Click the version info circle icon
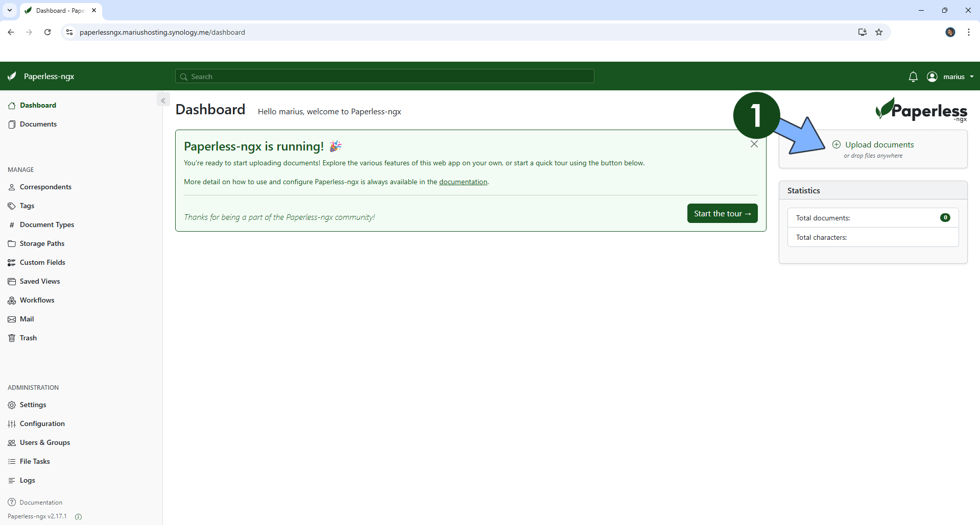This screenshot has height=525, width=980. 78,517
